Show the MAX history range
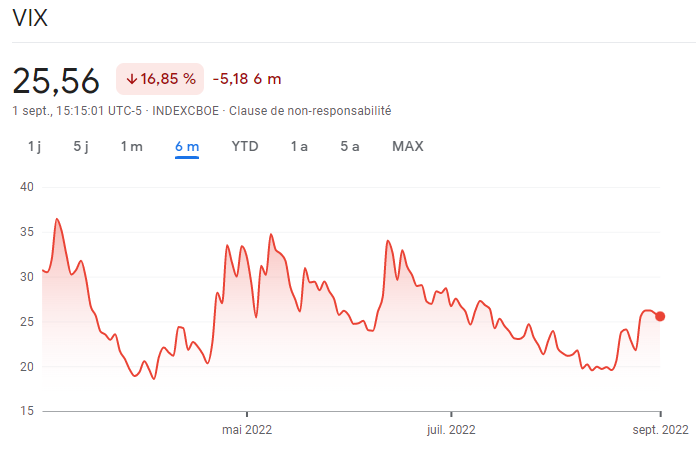696x452 pixels. coord(408,146)
